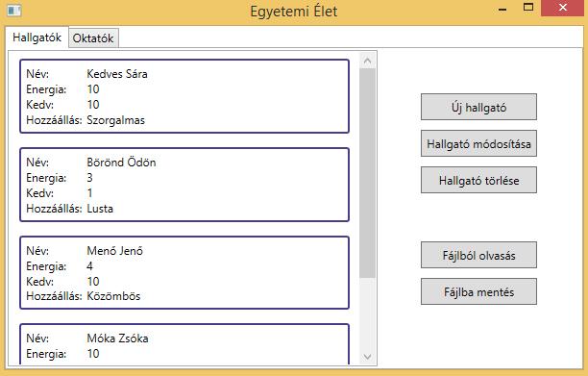Click Hallgató törlése button
Image resolution: width=588 pixels, height=376 pixels.
click(x=478, y=181)
